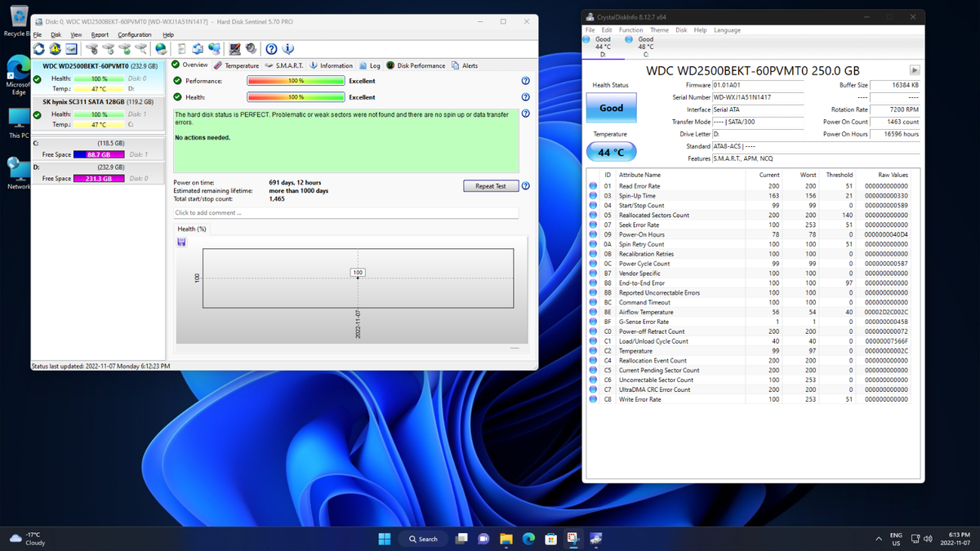Click the 44 °C temperature button in CrystalDiskInfo

611,152
